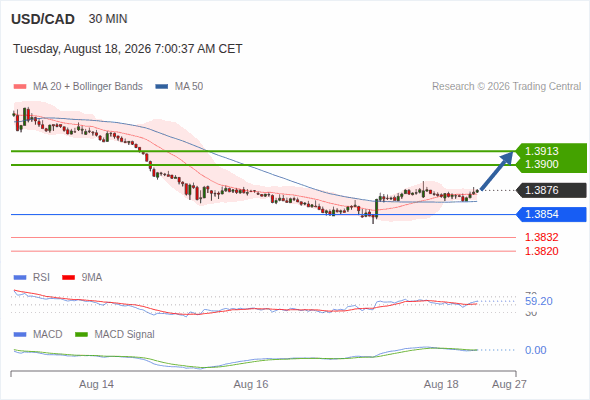
Task: Click the RSI value 59.20 label
Action: pyautogui.click(x=538, y=301)
